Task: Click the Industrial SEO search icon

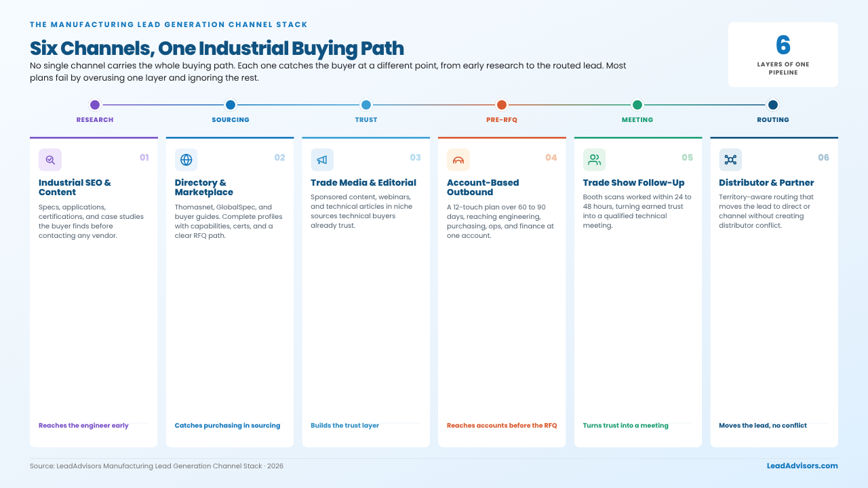Action: (x=50, y=160)
